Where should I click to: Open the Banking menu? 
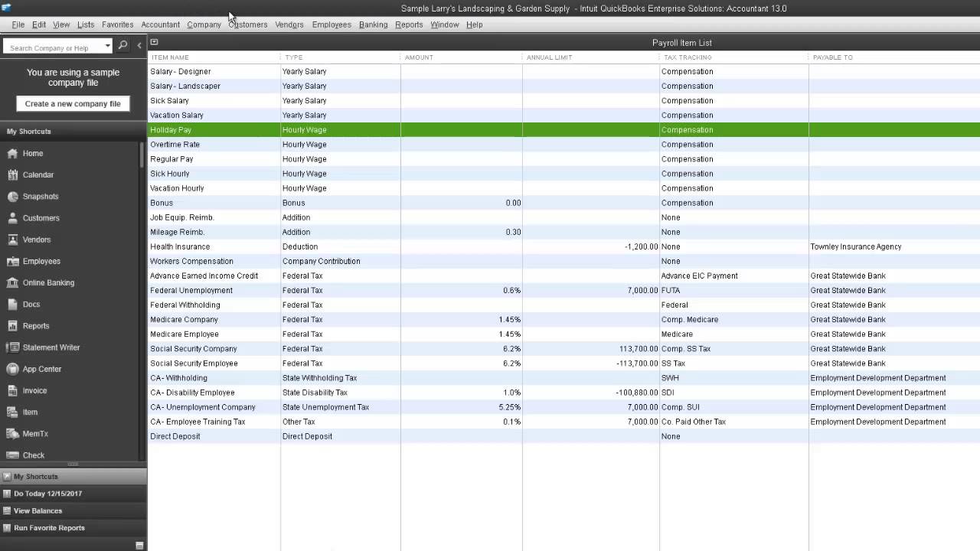(x=373, y=24)
